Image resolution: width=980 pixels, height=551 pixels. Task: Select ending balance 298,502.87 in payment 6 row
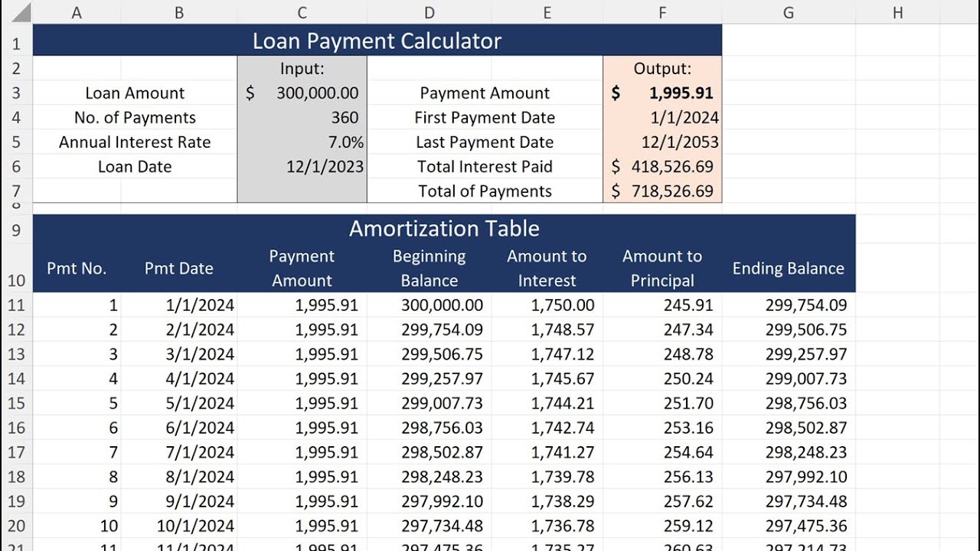(789, 428)
